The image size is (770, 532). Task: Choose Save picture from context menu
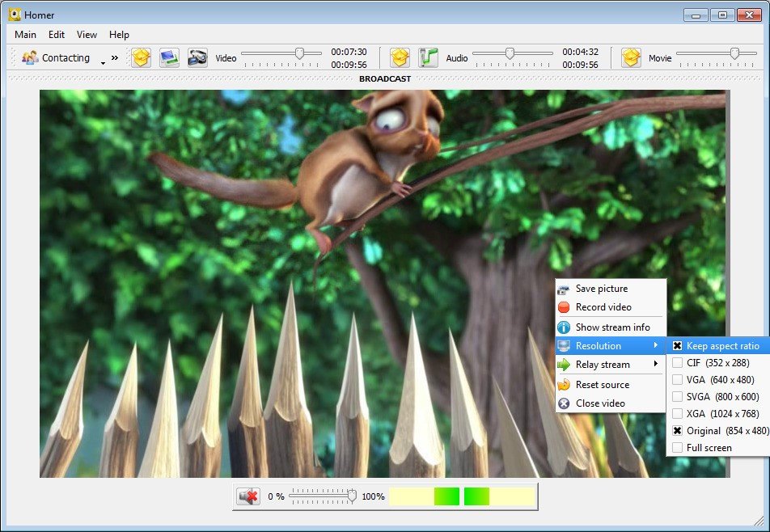(611, 289)
